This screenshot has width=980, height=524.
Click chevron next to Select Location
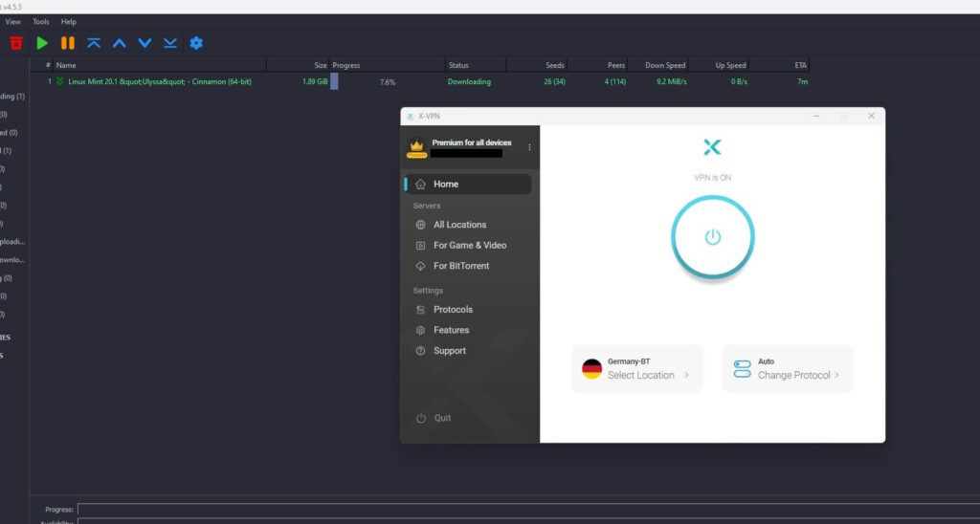point(686,376)
